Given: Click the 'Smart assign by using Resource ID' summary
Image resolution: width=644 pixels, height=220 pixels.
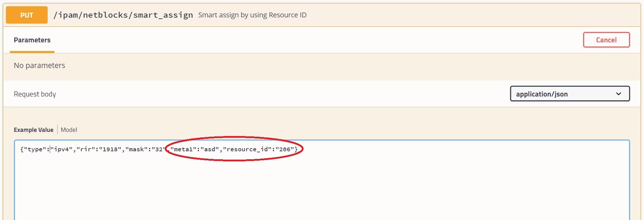Looking at the screenshot, I should pyautogui.click(x=252, y=15).
